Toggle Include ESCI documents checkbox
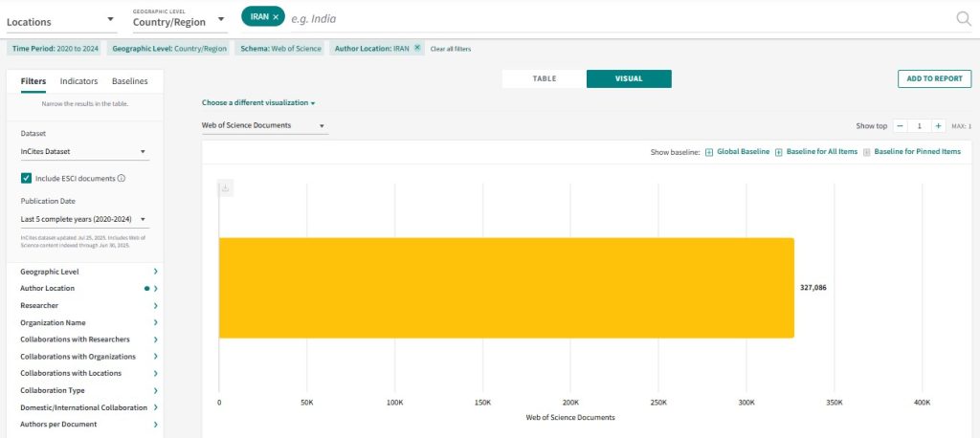Screen dimensions: 980x438 click(x=27, y=178)
